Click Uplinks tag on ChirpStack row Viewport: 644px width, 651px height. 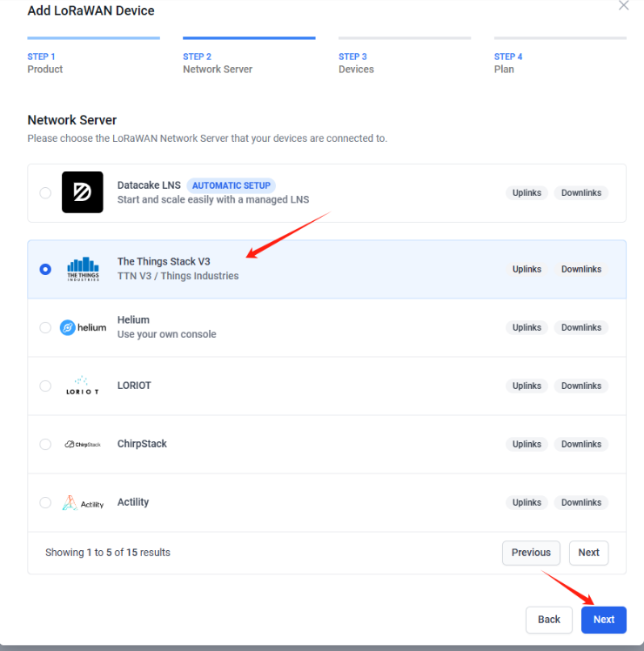pyautogui.click(x=527, y=444)
